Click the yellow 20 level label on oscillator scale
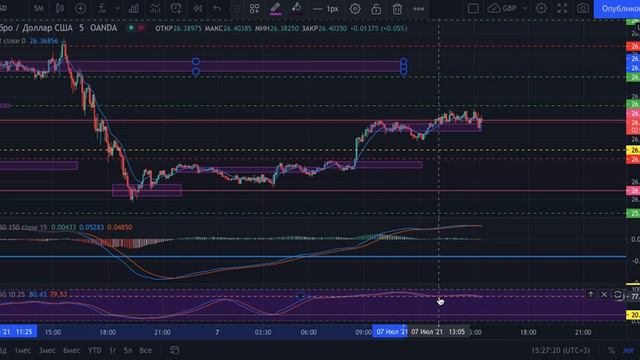The image size is (640, 360). pos(633,315)
